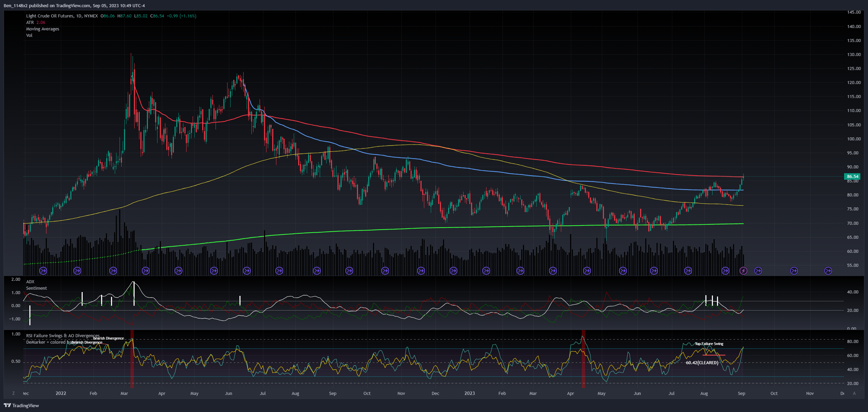Click the red horizontal failure swing line

tap(714, 355)
